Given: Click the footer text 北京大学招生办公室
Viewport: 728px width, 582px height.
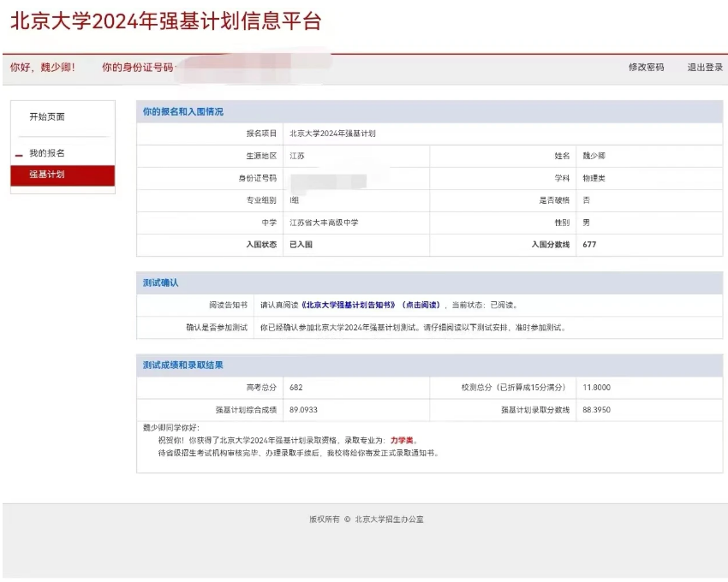Looking at the screenshot, I should pos(389,520).
